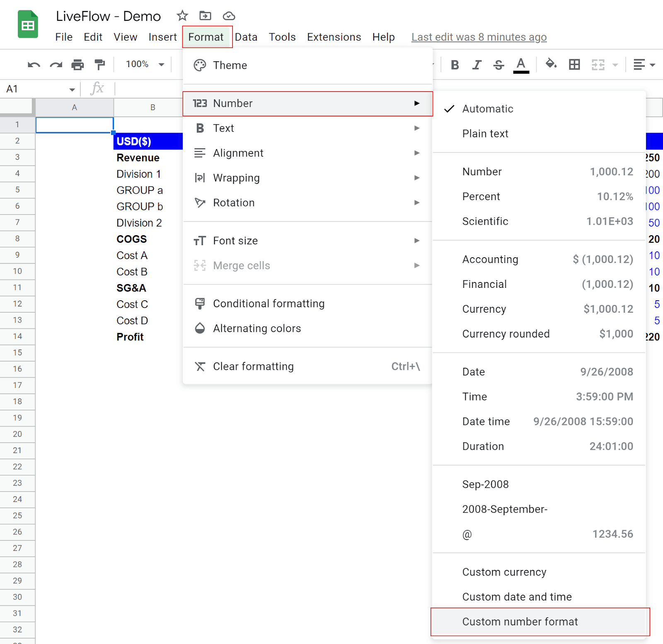Choose Clear formatting

307,367
